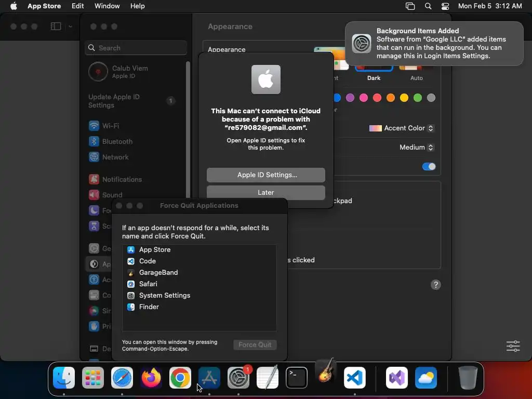
Task: Open System Settings from the Dock
Action: [238, 377]
